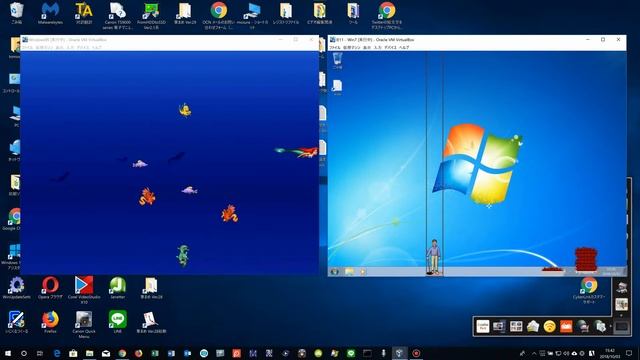
Task: Click the Excel icon on the taskbar
Action: 155,353
